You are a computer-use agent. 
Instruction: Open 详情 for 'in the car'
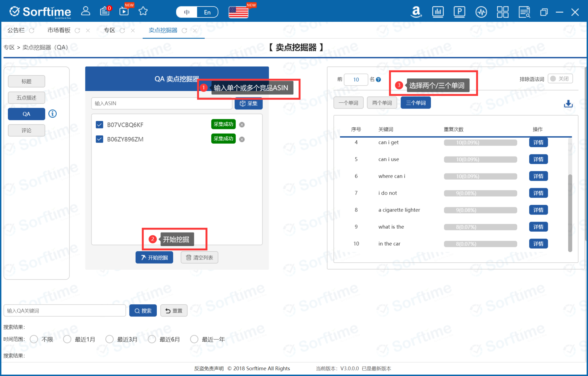click(538, 244)
